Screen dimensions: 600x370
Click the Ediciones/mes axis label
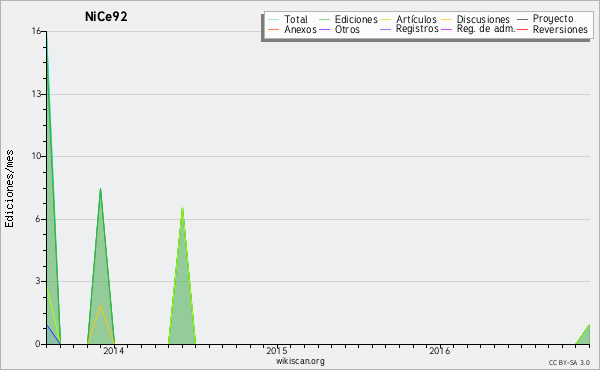click(9, 189)
